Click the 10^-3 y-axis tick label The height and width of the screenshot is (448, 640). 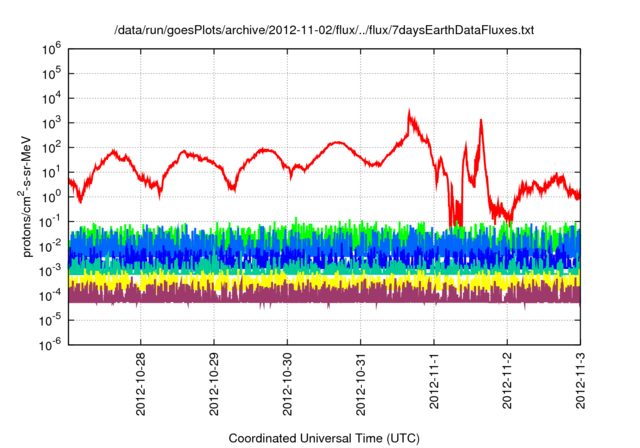(x=51, y=271)
